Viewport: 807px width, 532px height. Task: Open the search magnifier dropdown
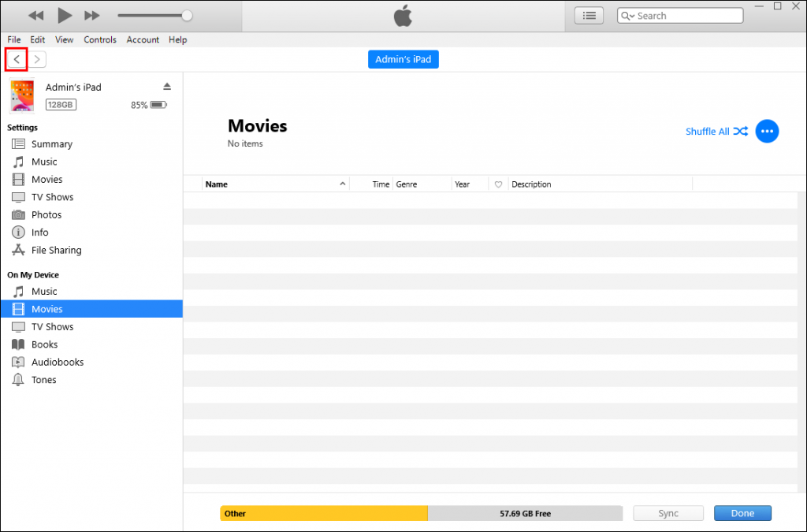tap(627, 16)
